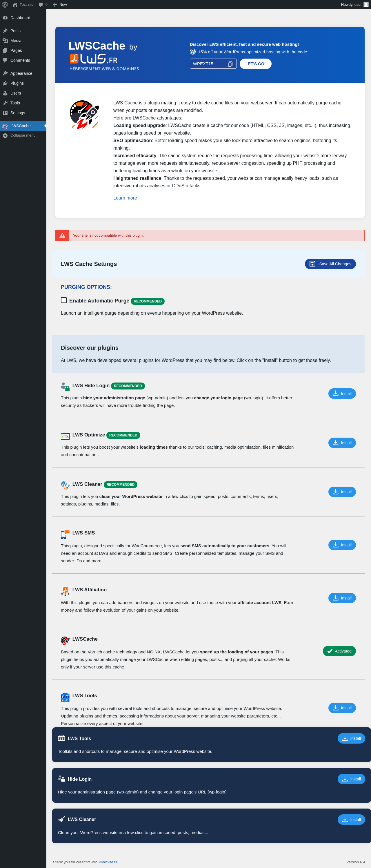Click the LET'S GO! button
The width and height of the screenshot is (371, 868).
(255, 64)
